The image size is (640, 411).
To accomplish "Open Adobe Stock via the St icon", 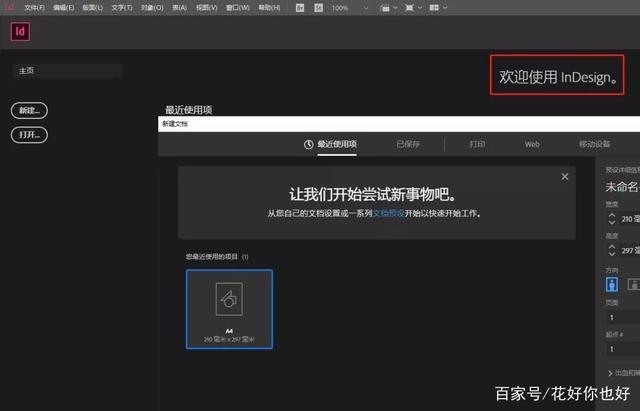I will click(318, 8).
